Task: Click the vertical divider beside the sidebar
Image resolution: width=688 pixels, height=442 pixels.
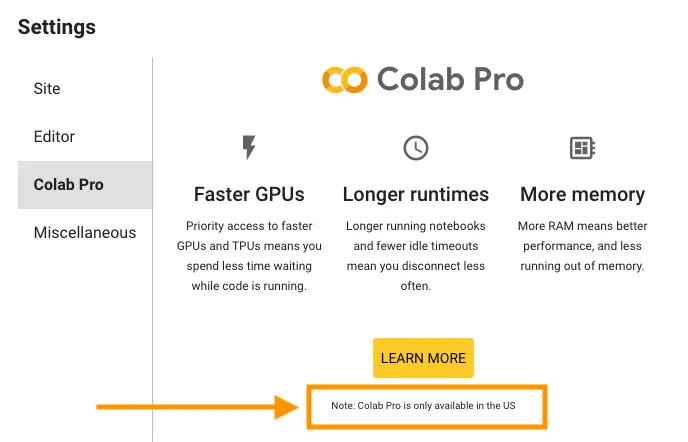Action: point(153,250)
